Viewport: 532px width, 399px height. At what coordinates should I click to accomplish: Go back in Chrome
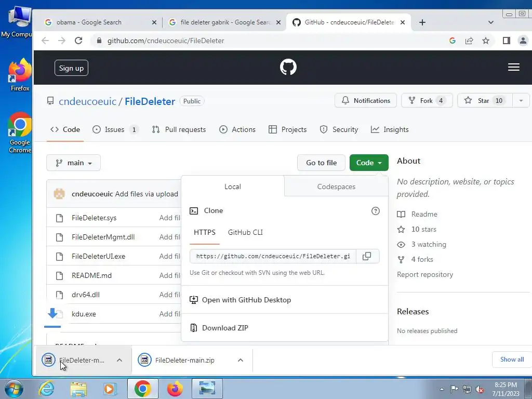[x=45, y=41]
